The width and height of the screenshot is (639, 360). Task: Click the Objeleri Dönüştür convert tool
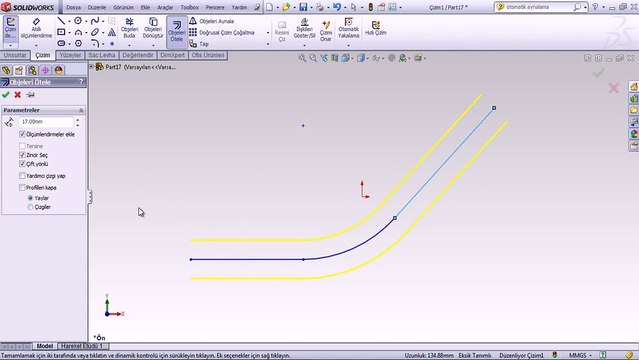pos(153,28)
